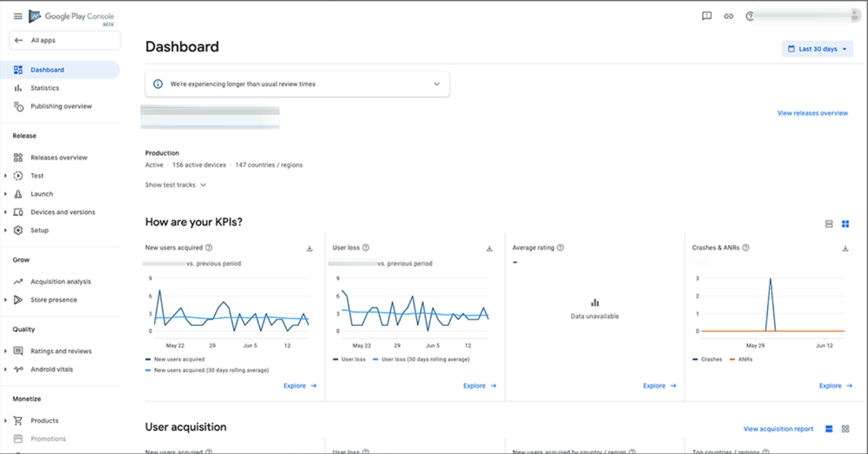Switch KPIs section to grid view
Screen dimensions: 868x454
pos(845,224)
